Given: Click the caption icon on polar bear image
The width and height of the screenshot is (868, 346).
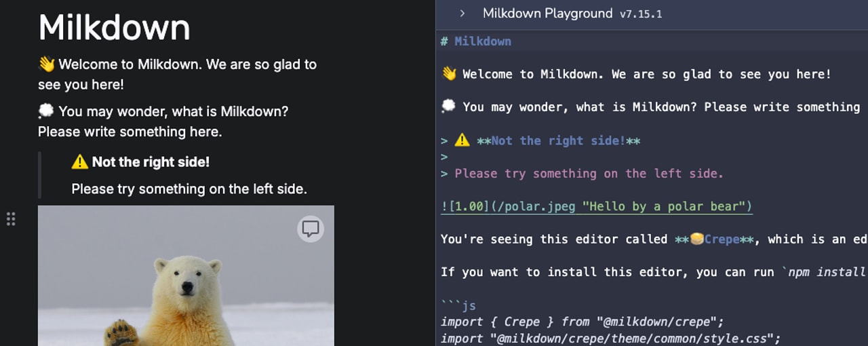Looking at the screenshot, I should (311, 229).
